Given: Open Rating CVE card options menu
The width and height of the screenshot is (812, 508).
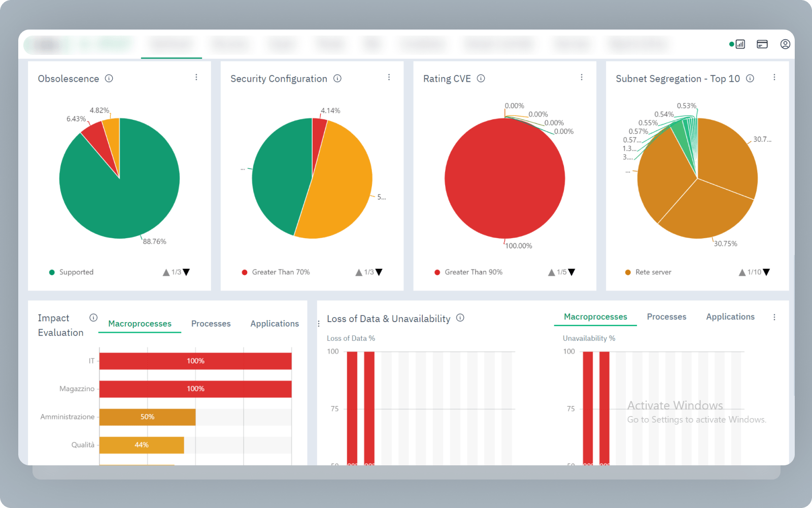Looking at the screenshot, I should (x=582, y=77).
